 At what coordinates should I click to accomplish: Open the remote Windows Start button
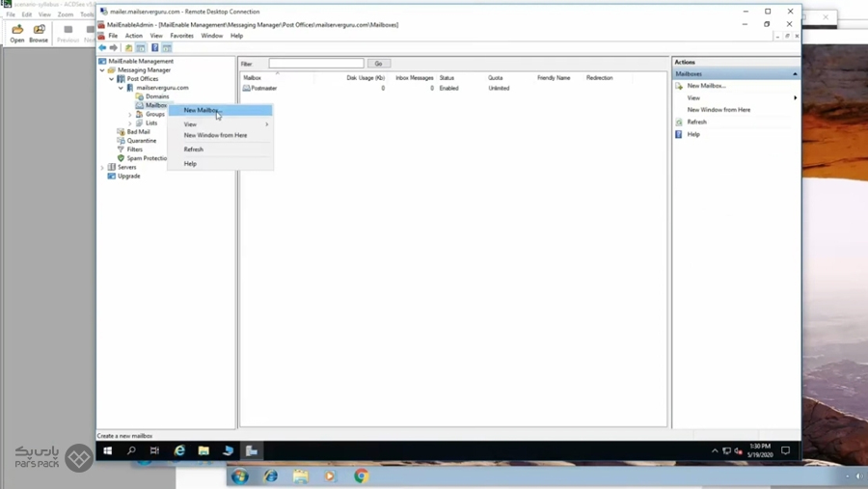tap(107, 450)
